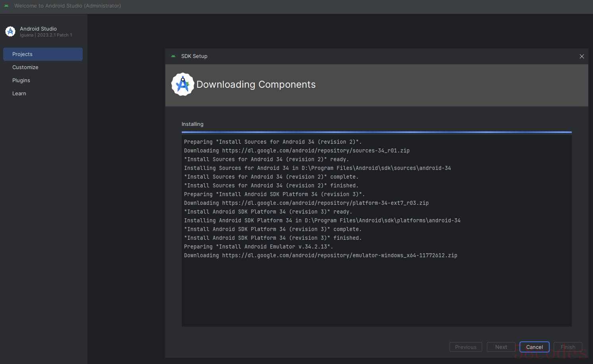Click the Welcome to Android Studio window title
The height and width of the screenshot is (364, 593).
(x=68, y=6)
